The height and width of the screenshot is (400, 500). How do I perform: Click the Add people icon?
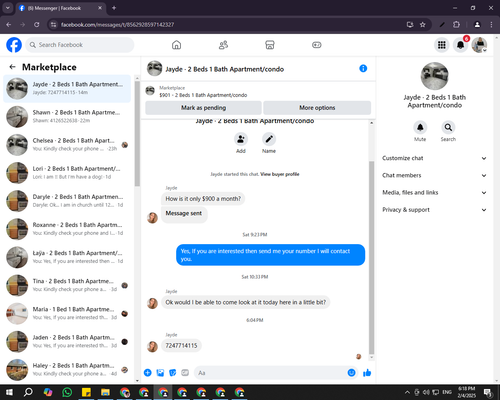pos(241,139)
